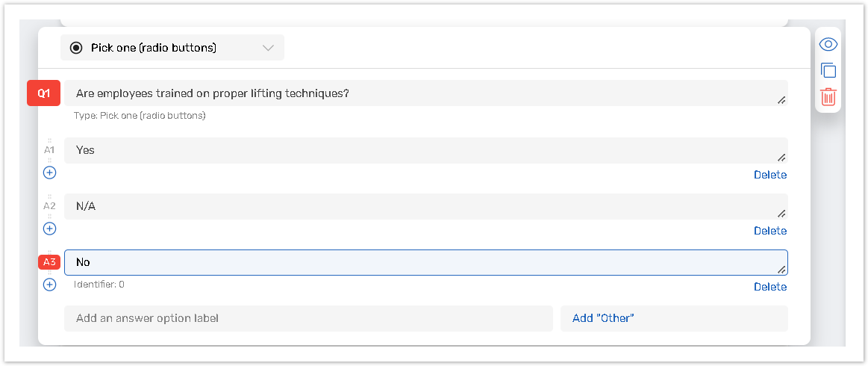Click the red A3 answer badge

(49, 262)
